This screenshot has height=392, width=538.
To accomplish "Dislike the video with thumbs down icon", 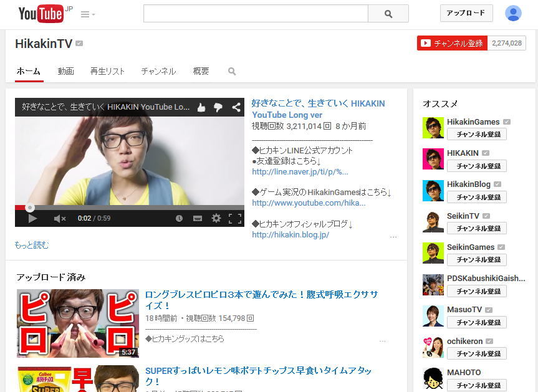I will [218, 107].
